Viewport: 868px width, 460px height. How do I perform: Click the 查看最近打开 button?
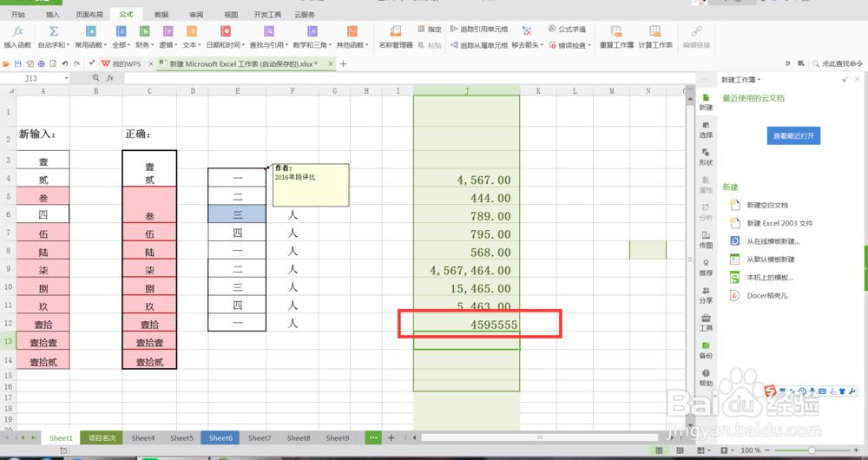click(793, 135)
